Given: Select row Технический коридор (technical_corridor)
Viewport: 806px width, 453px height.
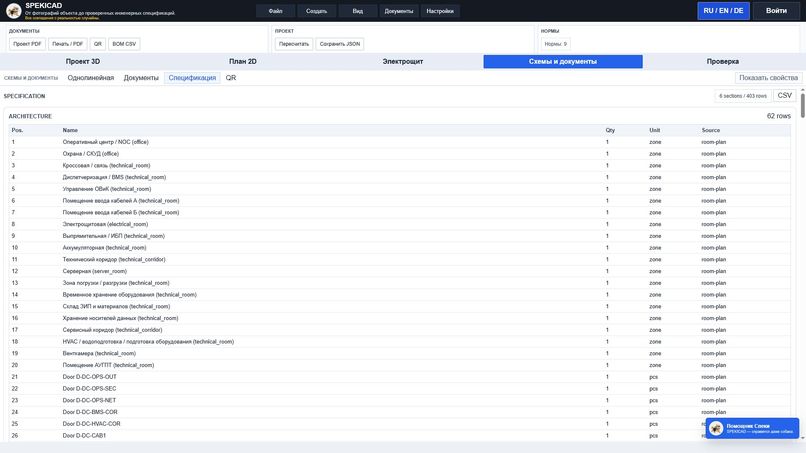Looking at the screenshot, I should [x=399, y=260].
